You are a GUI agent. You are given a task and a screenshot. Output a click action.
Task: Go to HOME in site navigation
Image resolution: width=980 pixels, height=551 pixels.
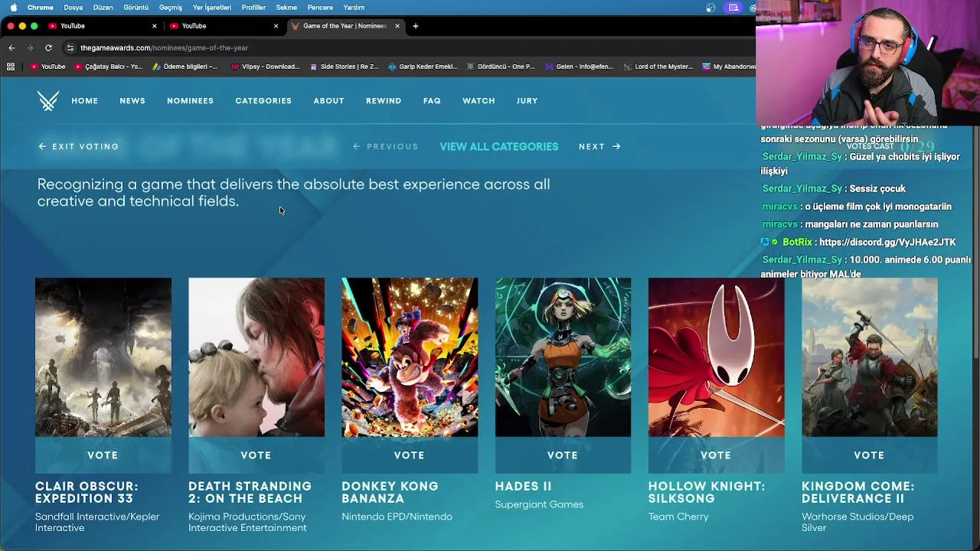point(84,100)
